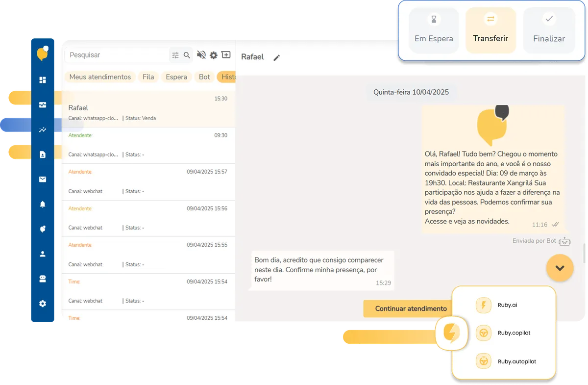Open the contact document icon in sidebar

point(43,154)
